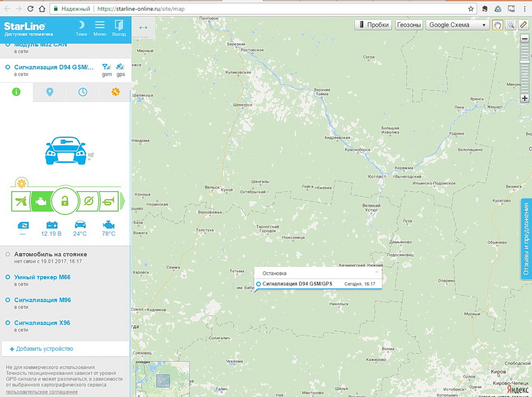Activate the magnifier zoom-area tool
Screen dimensions: 532x397
[x=511, y=25]
